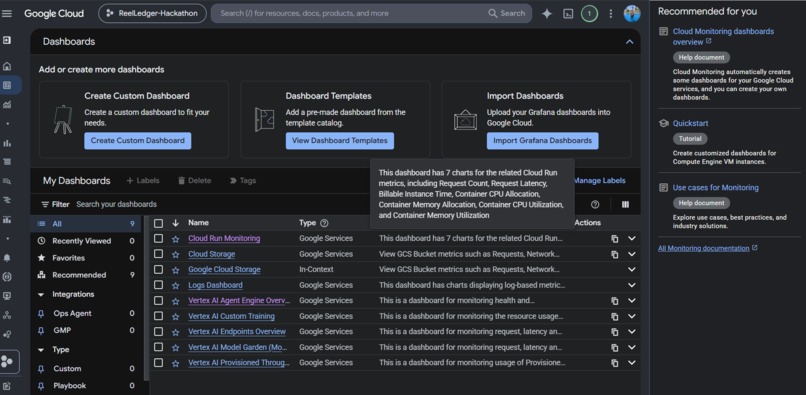Image resolution: width=806 pixels, height=395 pixels.
Task: Check the Google Cloud Storage row checkbox
Action: click(x=158, y=270)
